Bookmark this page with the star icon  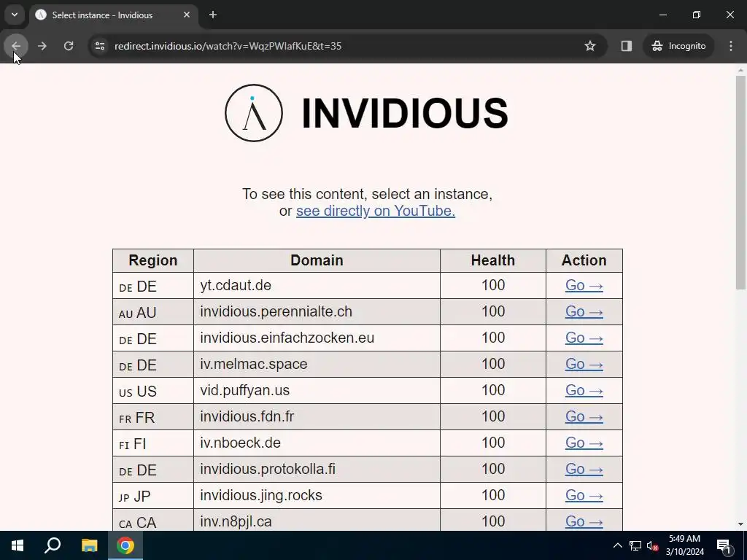tap(589, 46)
